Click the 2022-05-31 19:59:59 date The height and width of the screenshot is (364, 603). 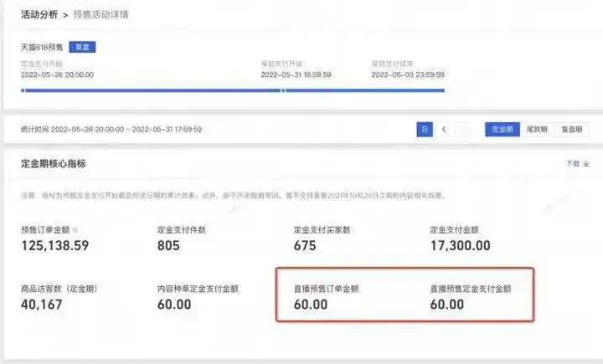click(x=296, y=74)
